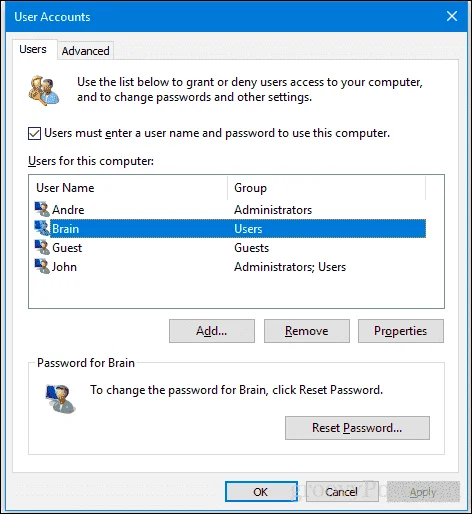
Task: Click the two-users icon near the description
Action: coord(44,90)
